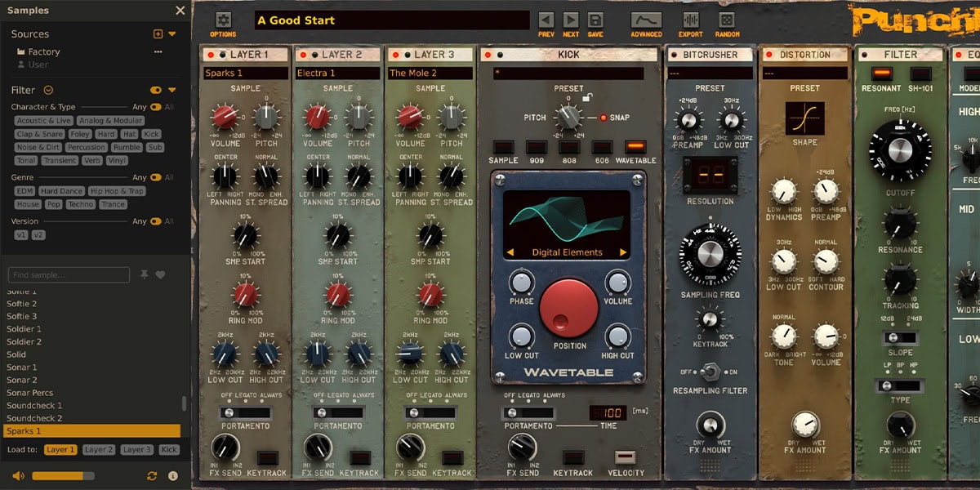Image resolution: width=980 pixels, height=490 pixels.
Task: Switch Genre matching between Any and All
Action: 155,177
